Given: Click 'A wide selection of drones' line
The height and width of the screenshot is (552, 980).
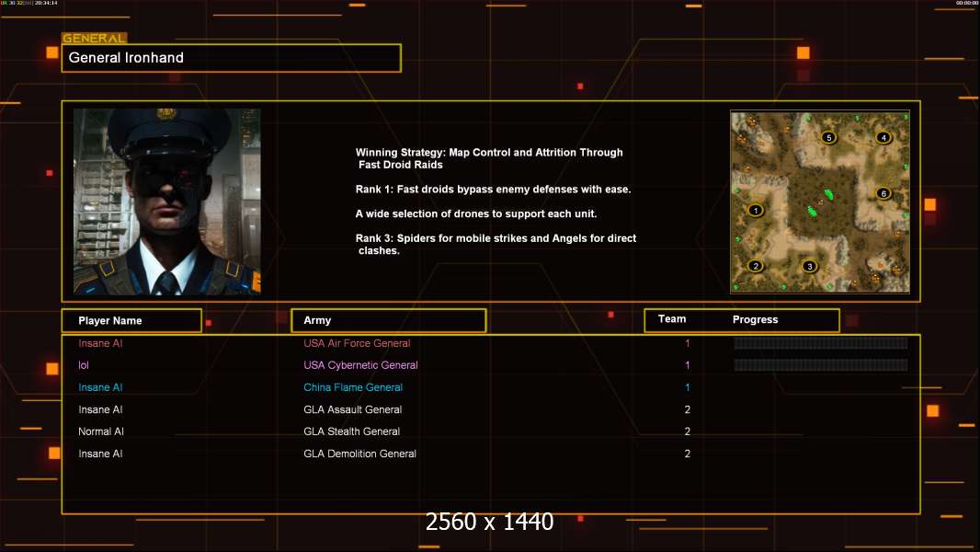Looking at the screenshot, I should tap(476, 213).
